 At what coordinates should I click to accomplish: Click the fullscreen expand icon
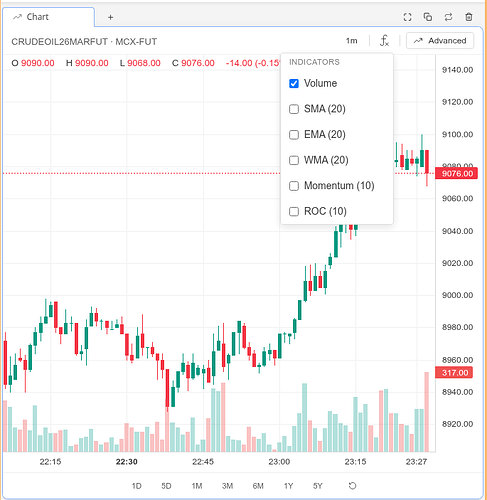click(x=407, y=17)
